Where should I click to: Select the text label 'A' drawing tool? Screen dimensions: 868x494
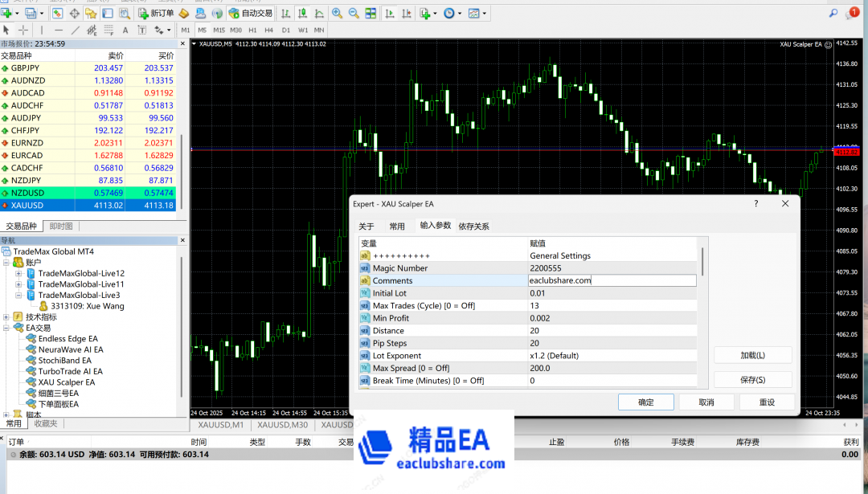coord(125,30)
